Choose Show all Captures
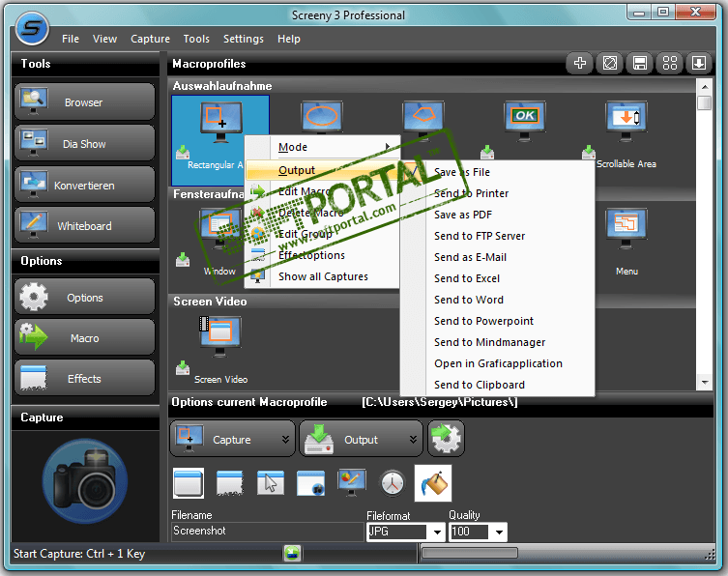This screenshot has width=728, height=576. point(323,276)
